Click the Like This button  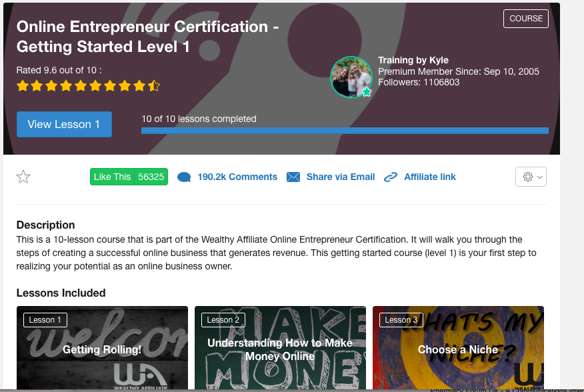[x=112, y=177]
